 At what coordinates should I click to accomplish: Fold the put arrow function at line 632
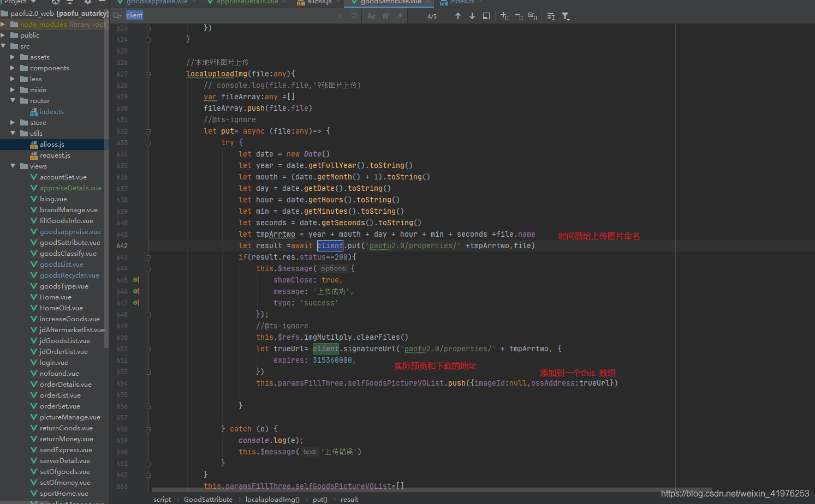(x=148, y=131)
